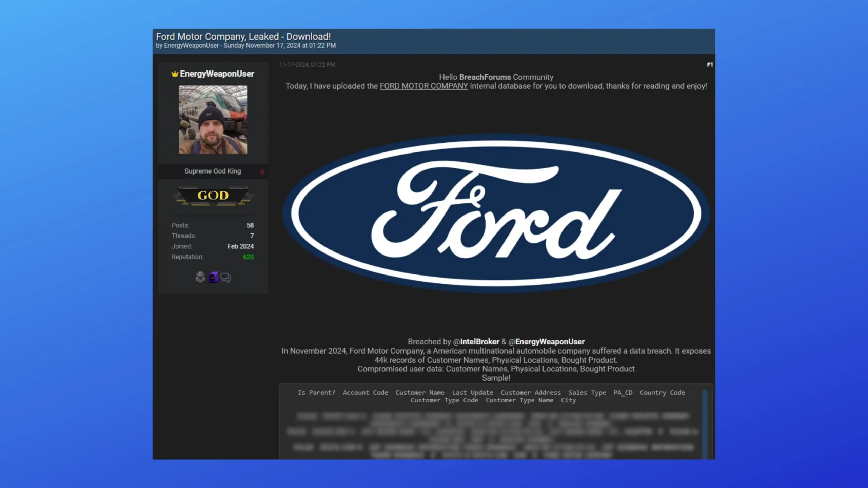
Task: Click the Sales Type column header
Action: click(x=587, y=393)
